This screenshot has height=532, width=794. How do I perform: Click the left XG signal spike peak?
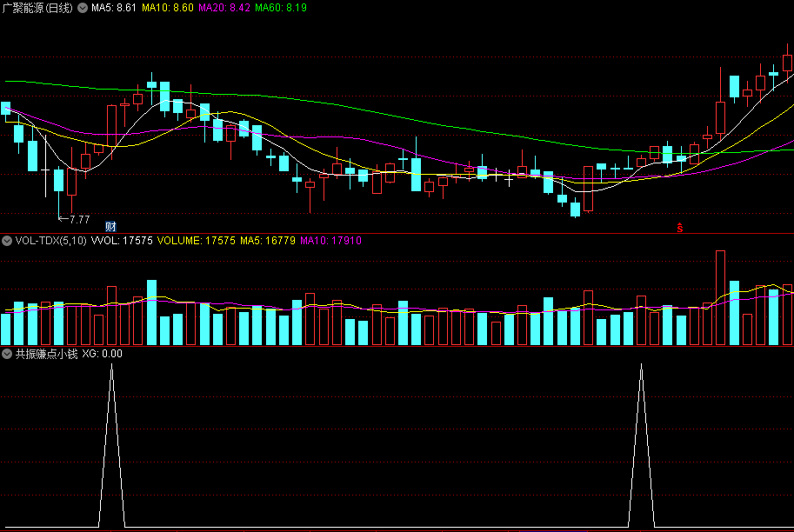pyautogui.click(x=112, y=365)
